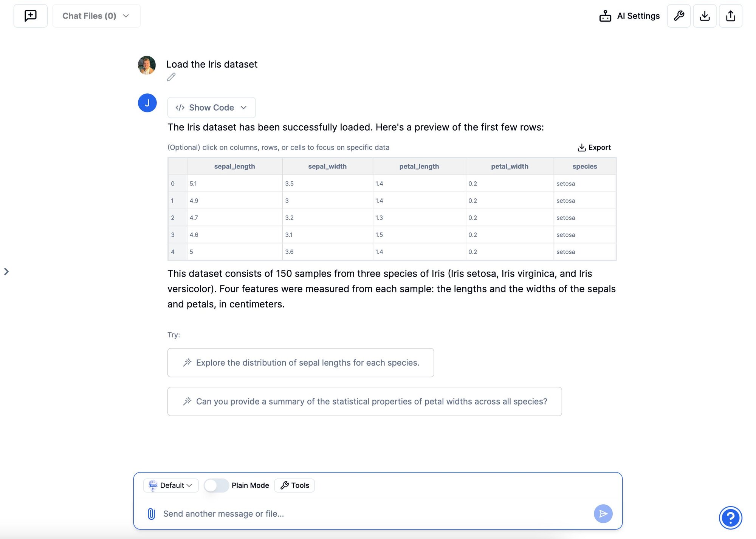Click in the message input field
The height and width of the screenshot is (539, 756).
340,514
